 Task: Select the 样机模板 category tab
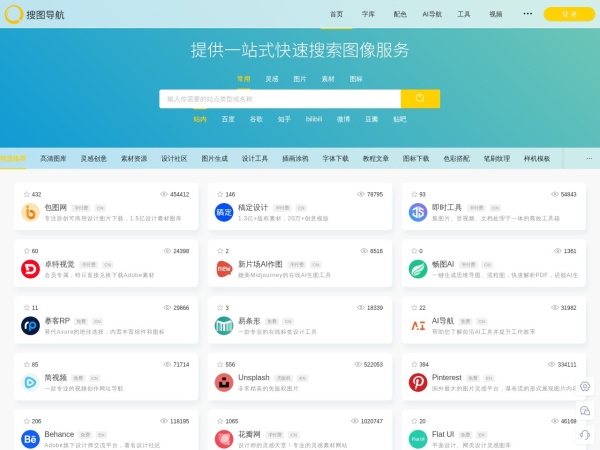pyautogui.click(x=537, y=158)
